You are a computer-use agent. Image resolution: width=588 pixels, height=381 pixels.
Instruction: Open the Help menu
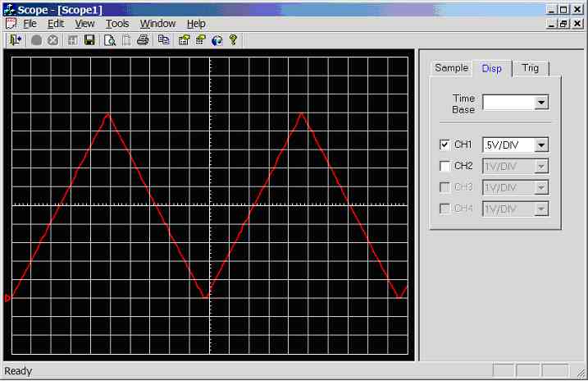point(196,24)
